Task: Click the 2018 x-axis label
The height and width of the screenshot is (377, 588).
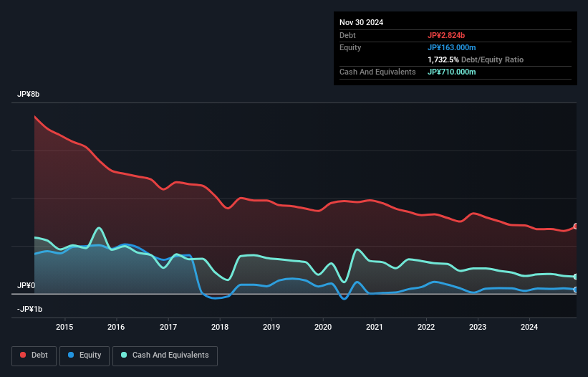Action: (x=220, y=327)
